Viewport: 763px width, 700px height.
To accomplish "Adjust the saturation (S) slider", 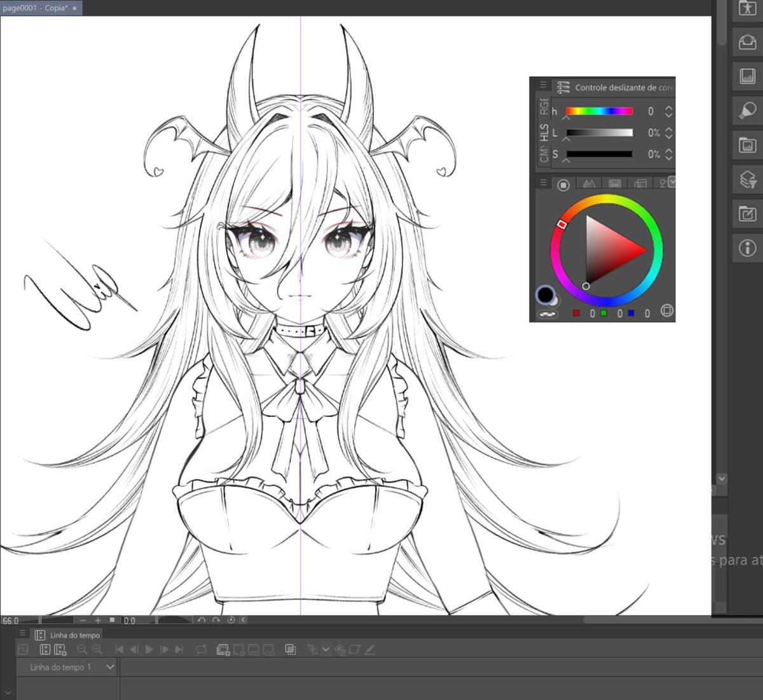I will tap(599, 154).
